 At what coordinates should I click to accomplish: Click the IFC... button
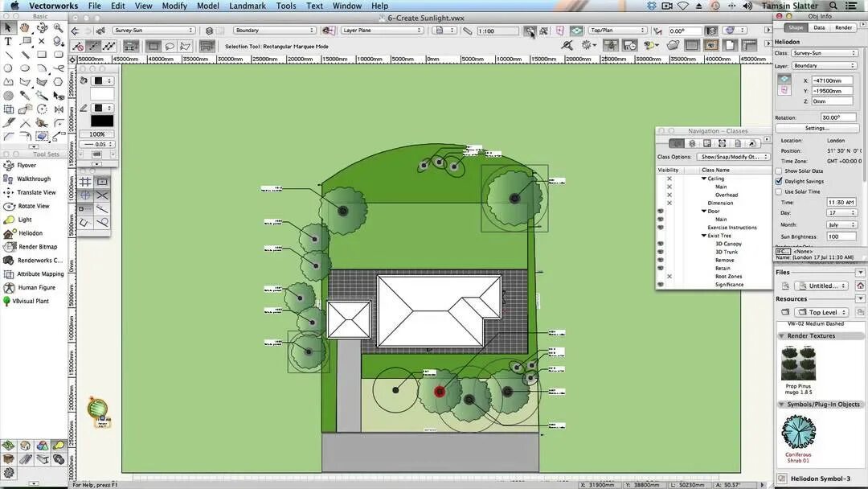[783, 252]
